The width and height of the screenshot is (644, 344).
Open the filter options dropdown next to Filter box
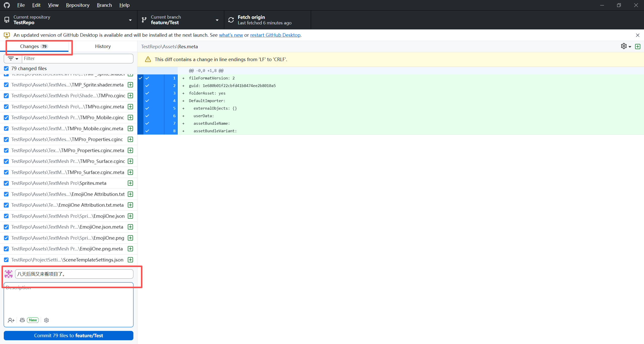point(13,59)
